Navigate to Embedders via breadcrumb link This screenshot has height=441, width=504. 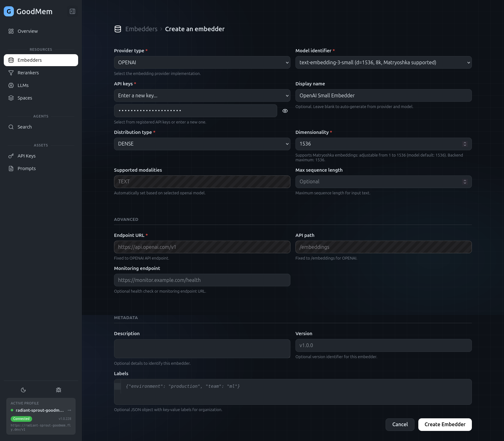click(x=141, y=29)
